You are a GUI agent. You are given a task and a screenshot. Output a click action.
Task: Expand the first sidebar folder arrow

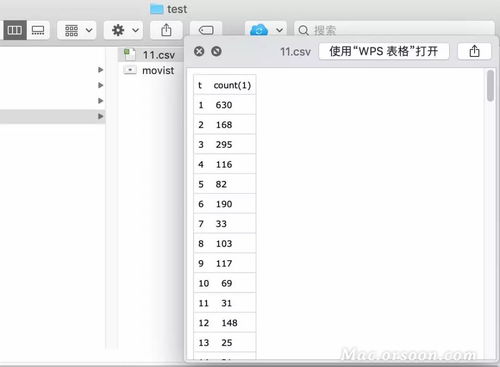[x=100, y=70]
